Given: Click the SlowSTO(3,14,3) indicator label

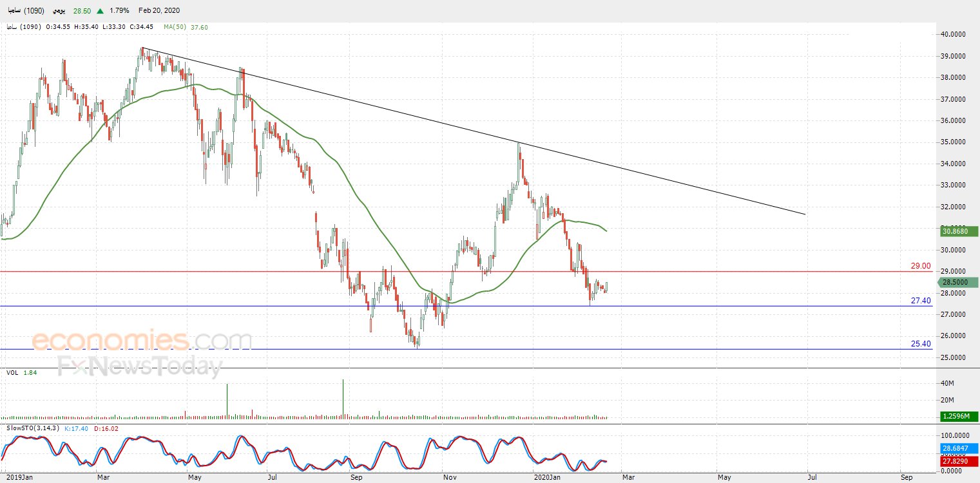Looking at the screenshot, I should (33, 428).
